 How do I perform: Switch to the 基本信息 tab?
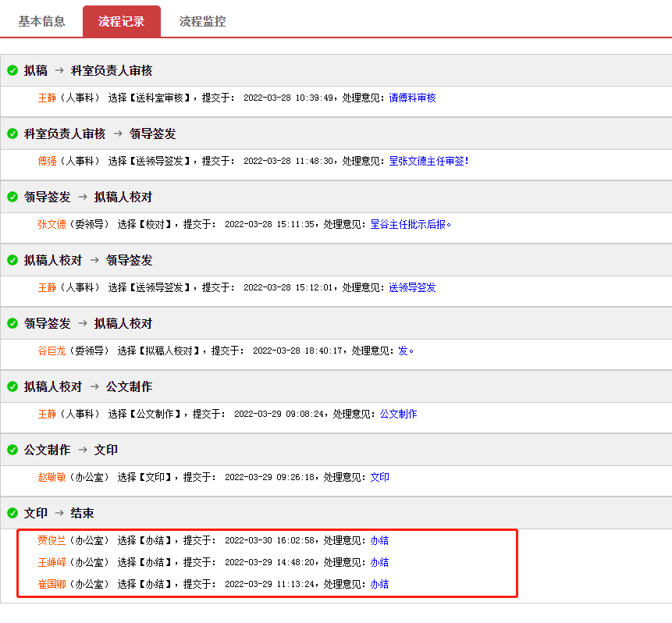[x=42, y=21]
